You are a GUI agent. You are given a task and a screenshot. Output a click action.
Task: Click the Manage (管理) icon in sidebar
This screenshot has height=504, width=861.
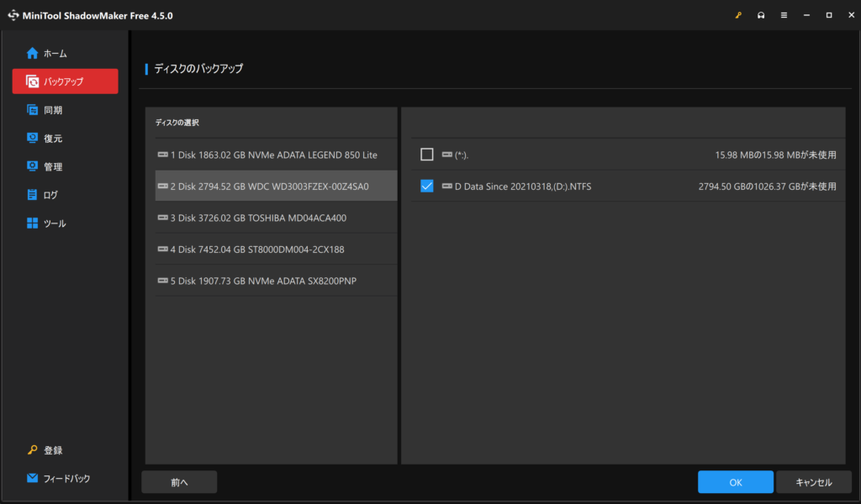(33, 166)
